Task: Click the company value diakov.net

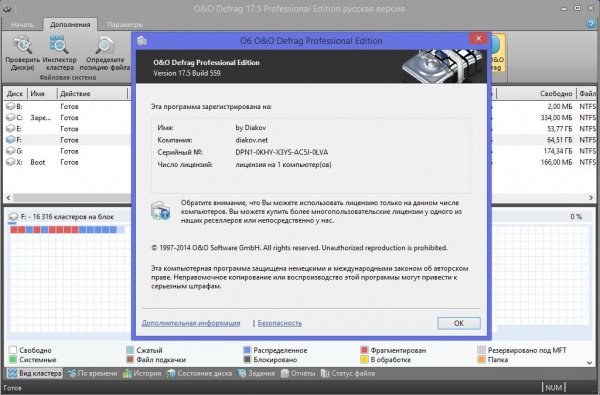Action: pos(251,140)
